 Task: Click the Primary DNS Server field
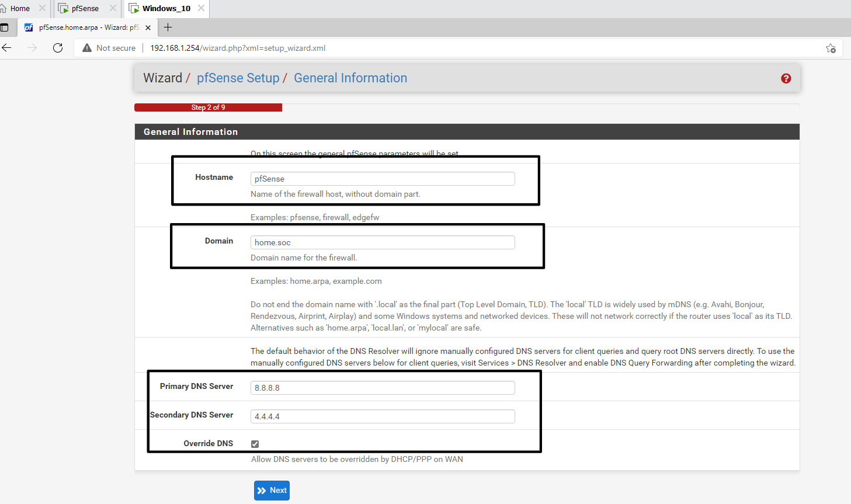click(x=383, y=388)
